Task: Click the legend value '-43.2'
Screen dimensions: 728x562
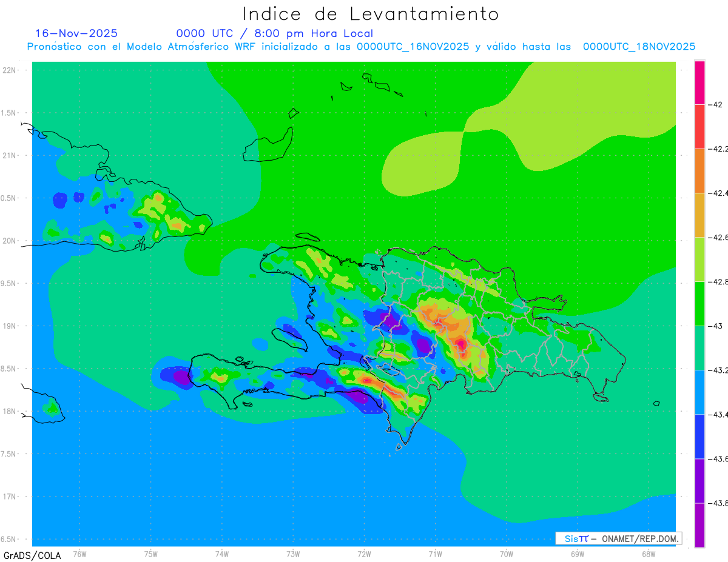Action: click(x=718, y=370)
